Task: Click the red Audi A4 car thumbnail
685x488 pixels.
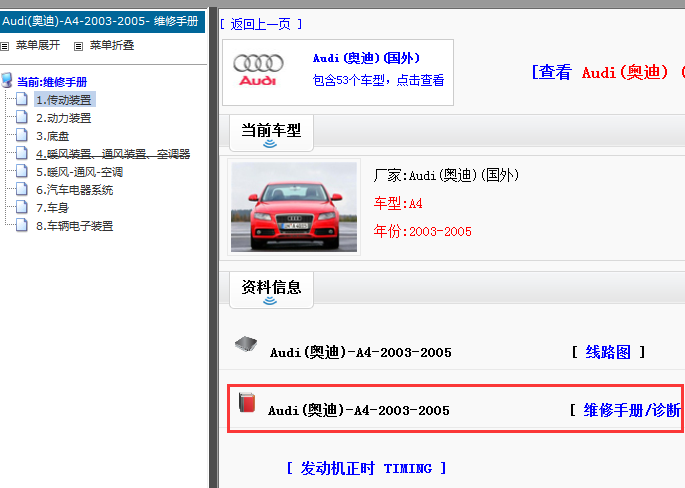Action: pos(294,207)
